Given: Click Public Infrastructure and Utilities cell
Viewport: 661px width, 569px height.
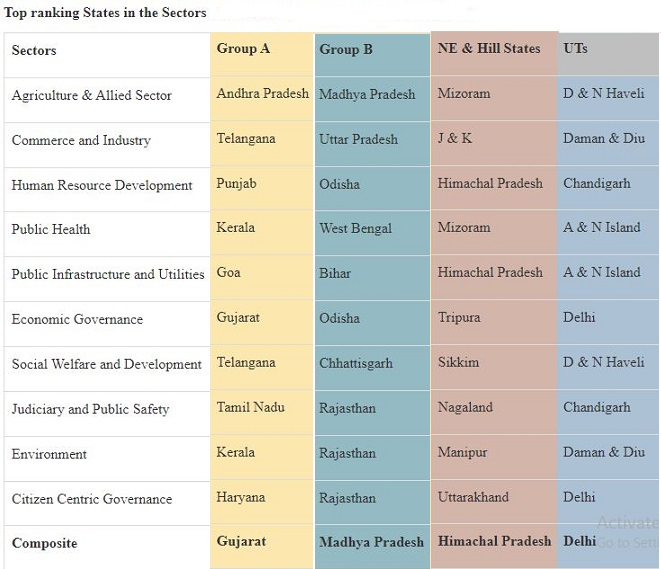Looking at the screenshot, I should pos(108,275).
